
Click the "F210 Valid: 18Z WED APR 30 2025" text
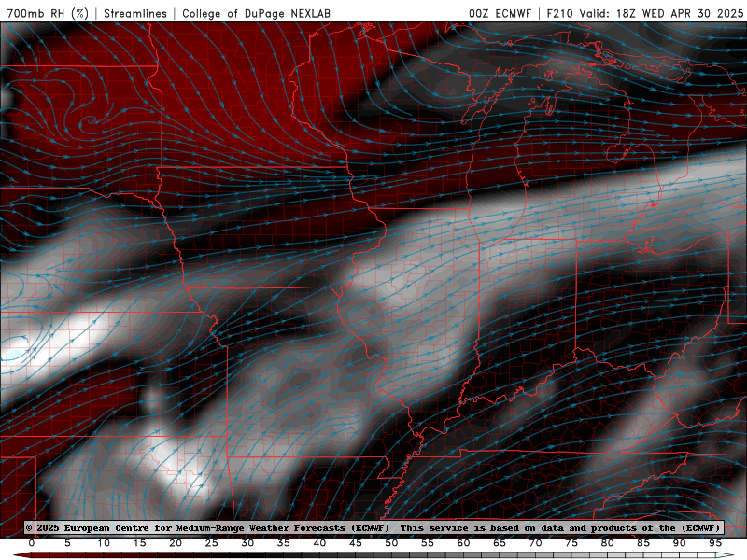[645, 13]
